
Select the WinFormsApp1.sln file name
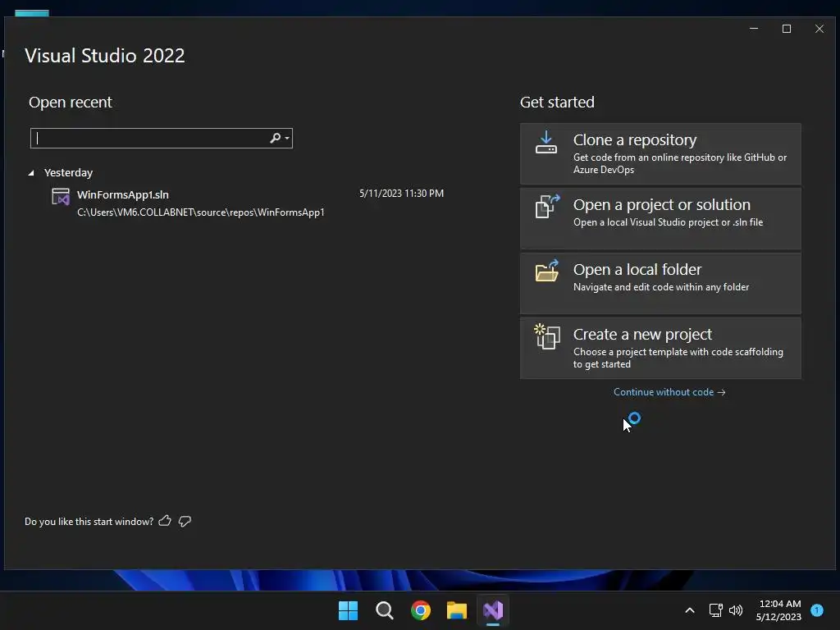(x=123, y=194)
